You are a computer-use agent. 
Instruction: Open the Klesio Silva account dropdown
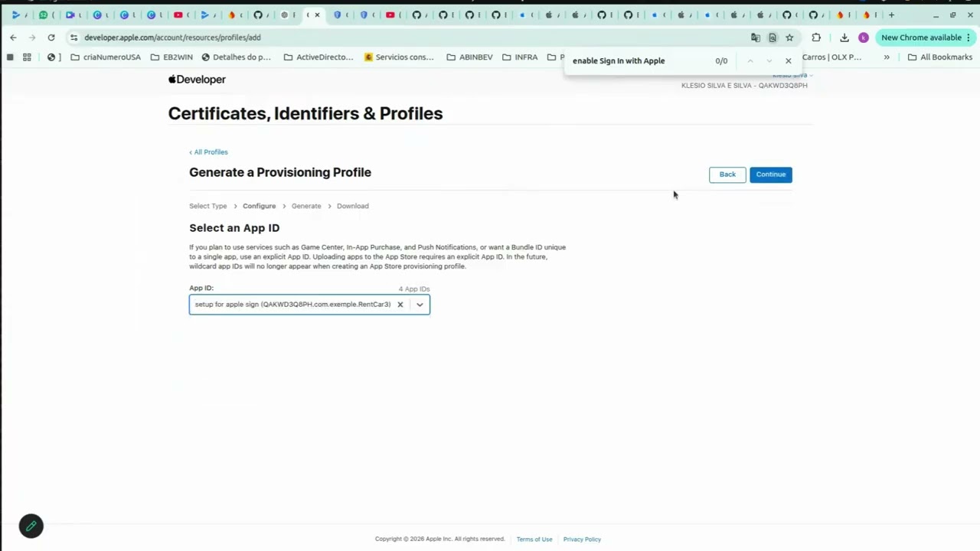coord(792,75)
